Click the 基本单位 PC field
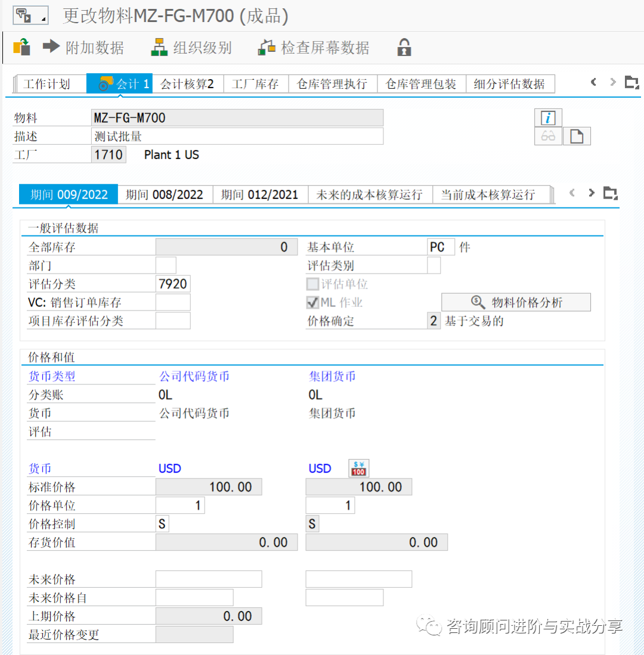Image resolution: width=644 pixels, height=655 pixels. click(x=441, y=247)
